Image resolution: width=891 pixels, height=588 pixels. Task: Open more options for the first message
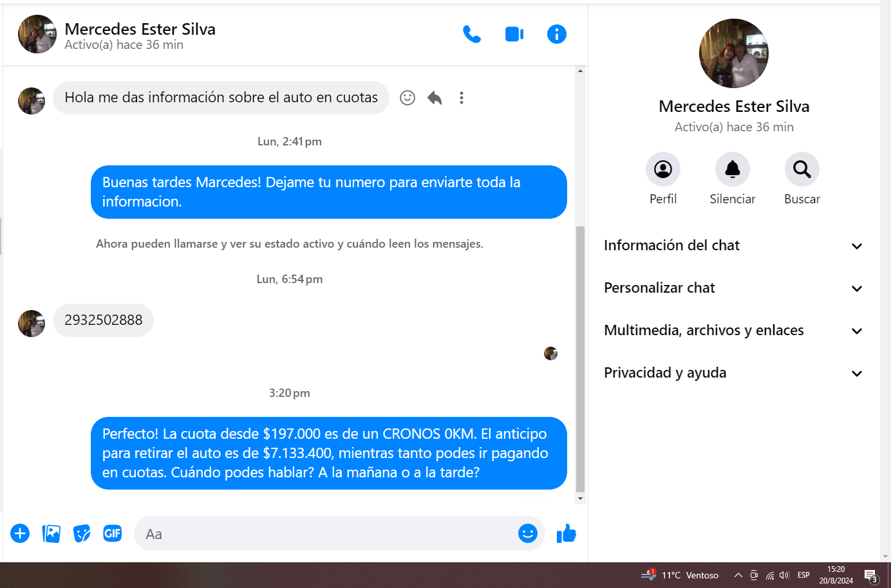click(462, 98)
